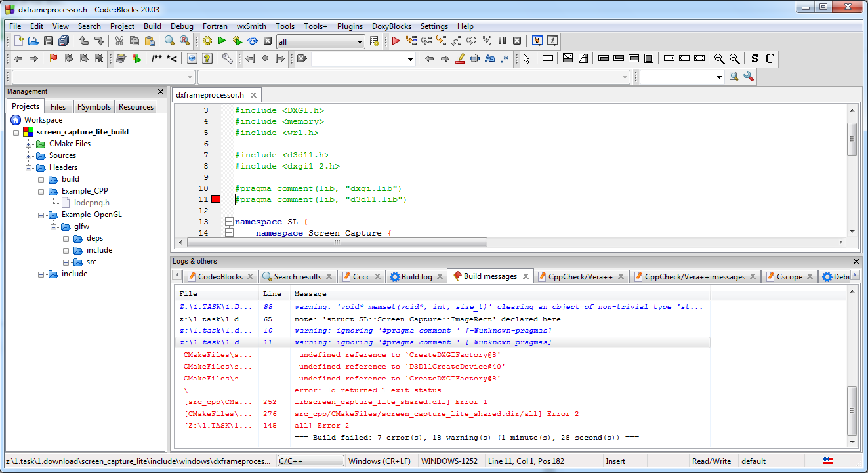Click the Save all files icon
868x473 pixels.
(64, 41)
